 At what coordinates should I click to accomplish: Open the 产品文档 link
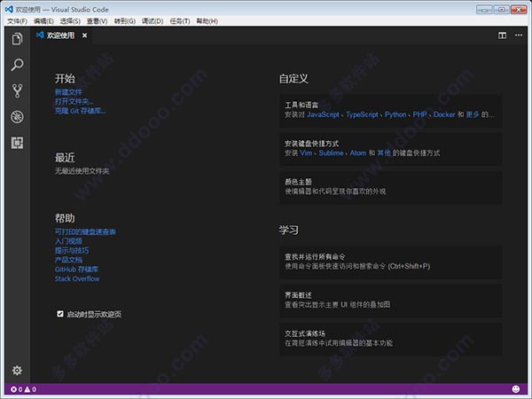click(x=68, y=260)
